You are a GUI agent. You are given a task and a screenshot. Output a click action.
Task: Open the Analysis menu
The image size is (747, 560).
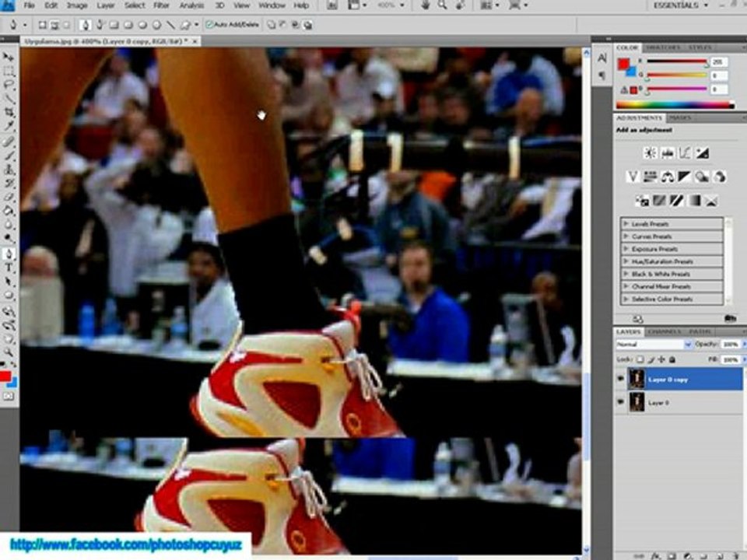pyautogui.click(x=191, y=5)
